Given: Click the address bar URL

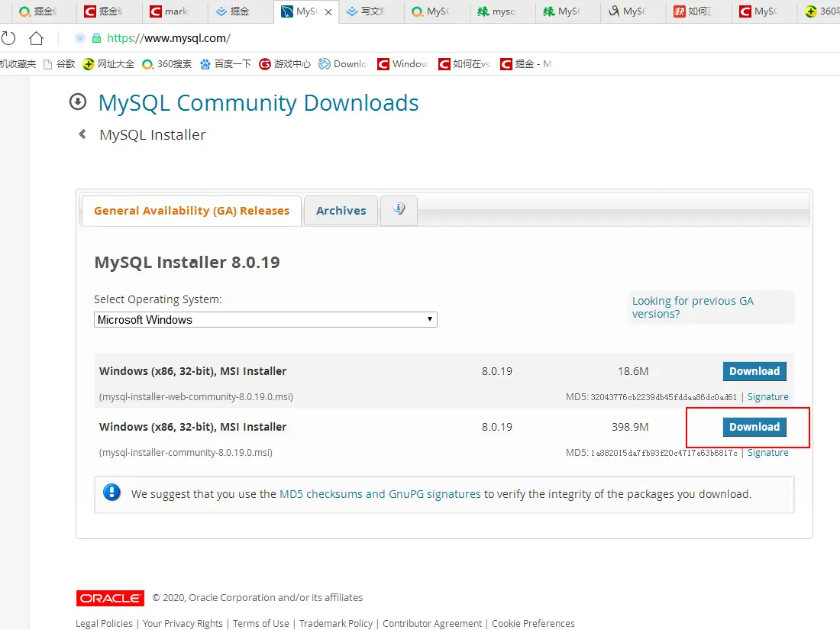Looking at the screenshot, I should pos(169,38).
